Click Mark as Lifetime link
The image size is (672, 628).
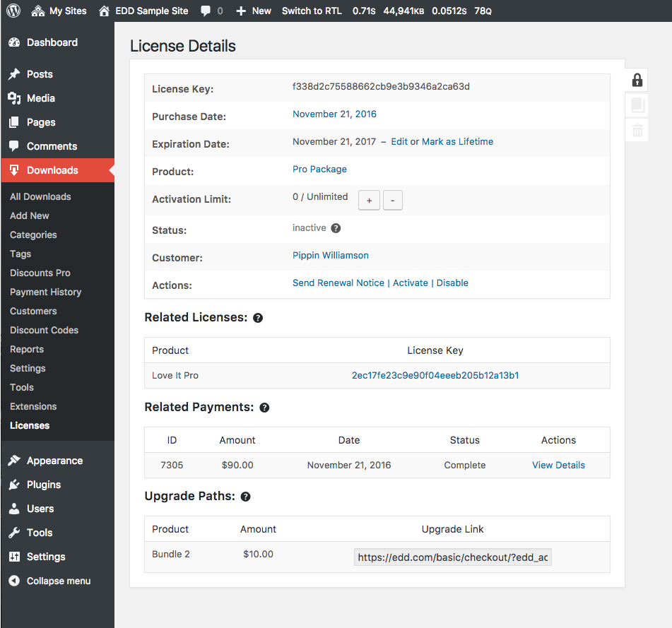point(457,142)
